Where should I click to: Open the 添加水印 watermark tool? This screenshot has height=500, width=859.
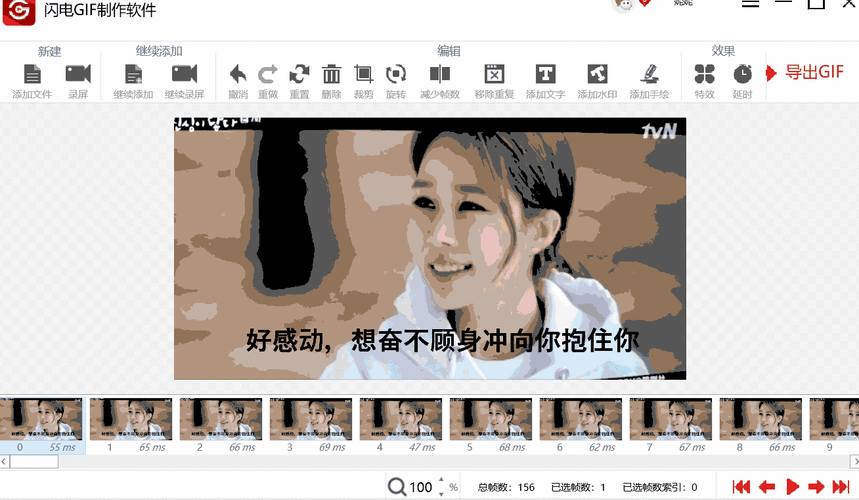pos(597,74)
